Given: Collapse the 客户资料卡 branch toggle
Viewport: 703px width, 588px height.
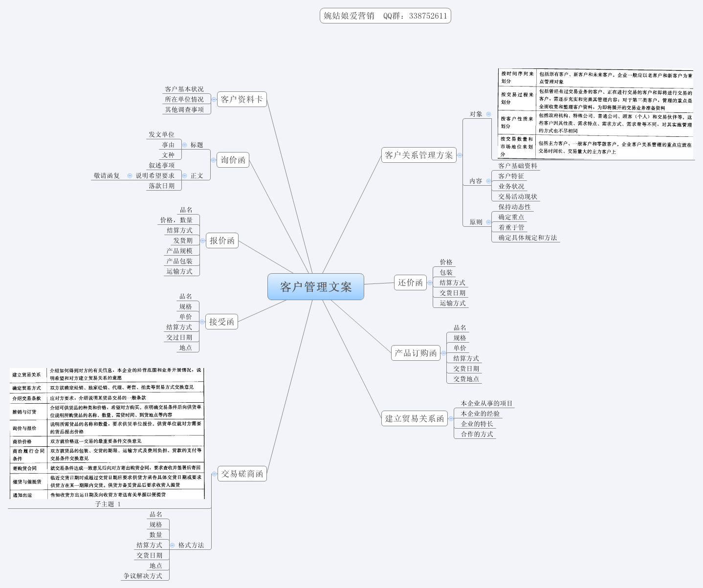Looking at the screenshot, I should pos(214,99).
